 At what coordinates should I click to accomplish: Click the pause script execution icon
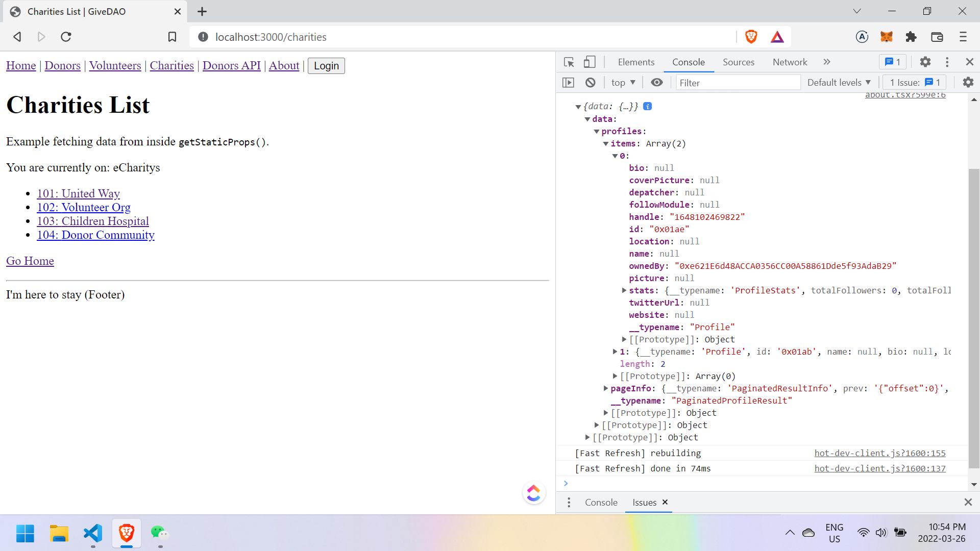point(569,82)
